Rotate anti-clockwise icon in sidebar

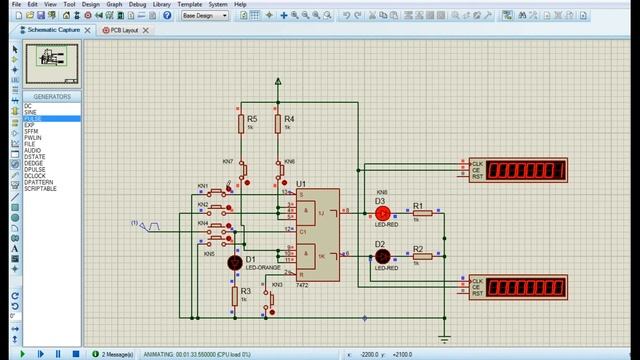(15, 306)
